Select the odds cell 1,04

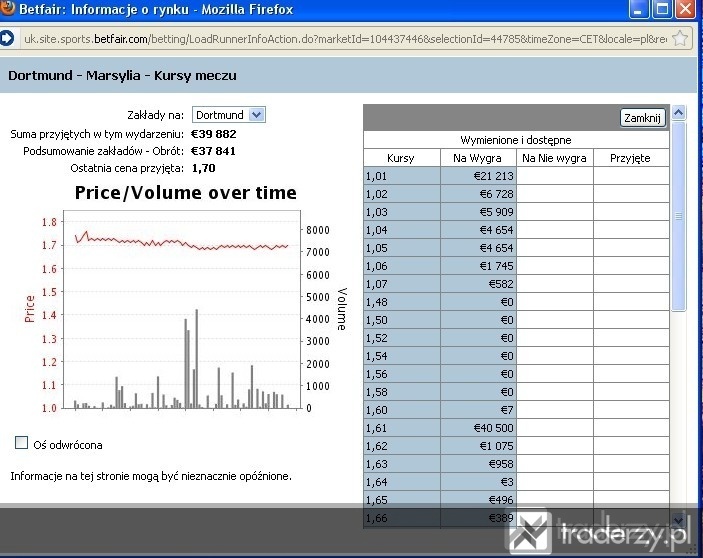click(402, 230)
